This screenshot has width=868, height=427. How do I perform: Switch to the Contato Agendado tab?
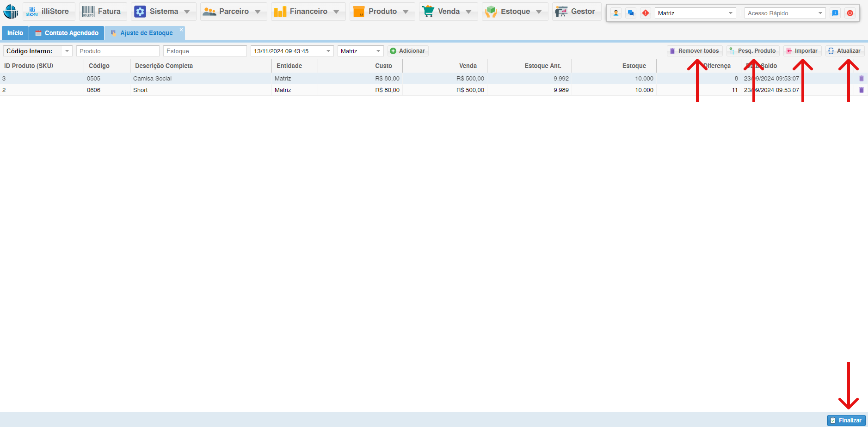(x=67, y=33)
